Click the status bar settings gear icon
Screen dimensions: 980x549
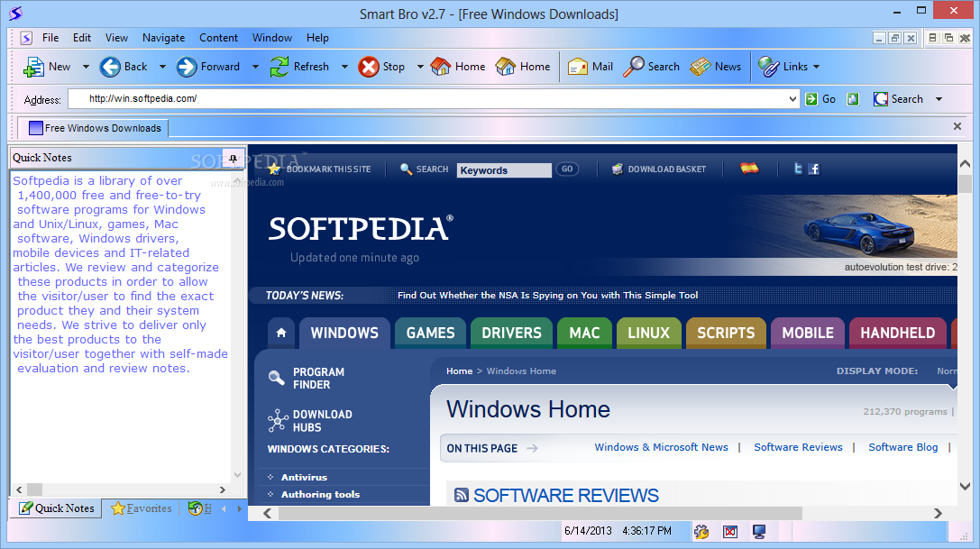click(x=701, y=532)
